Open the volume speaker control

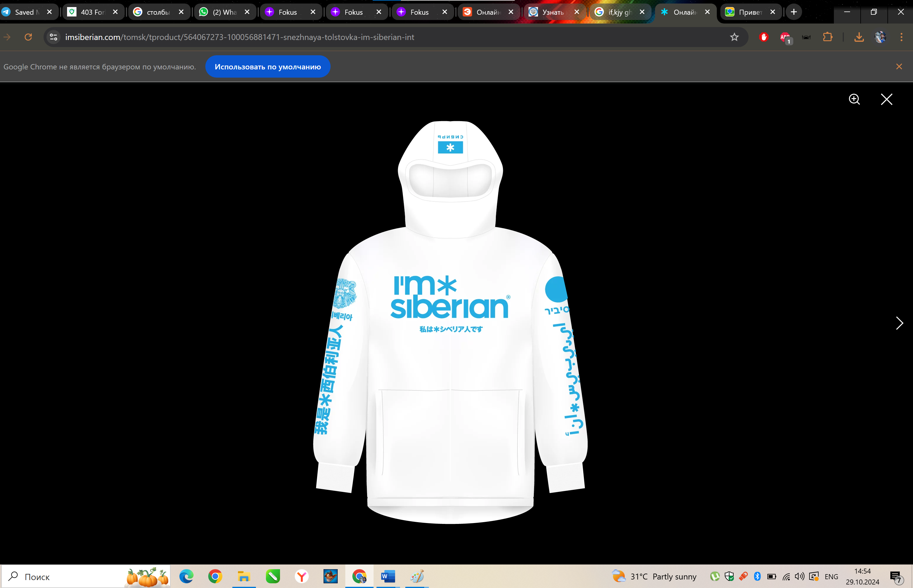[799, 576]
